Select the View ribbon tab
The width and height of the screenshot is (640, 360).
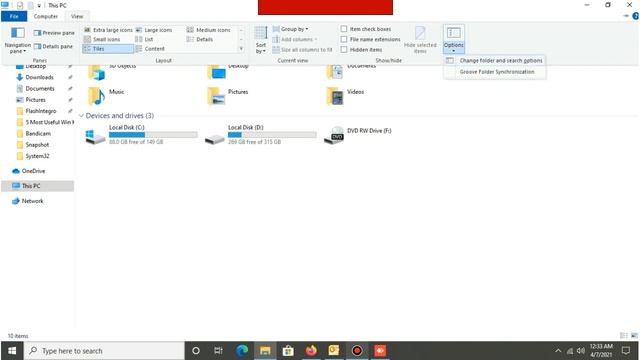point(77,16)
